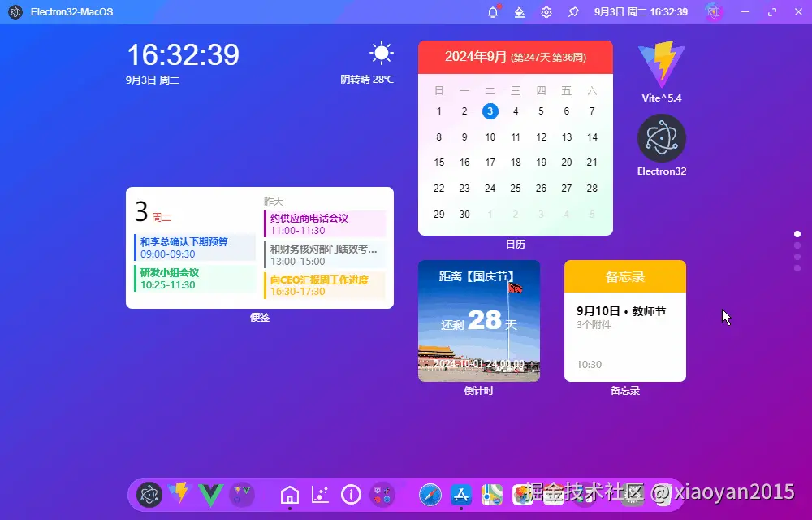Launch the Electron32 desktop icon
This screenshot has width=812, height=520.
pyautogui.click(x=661, y=145)
